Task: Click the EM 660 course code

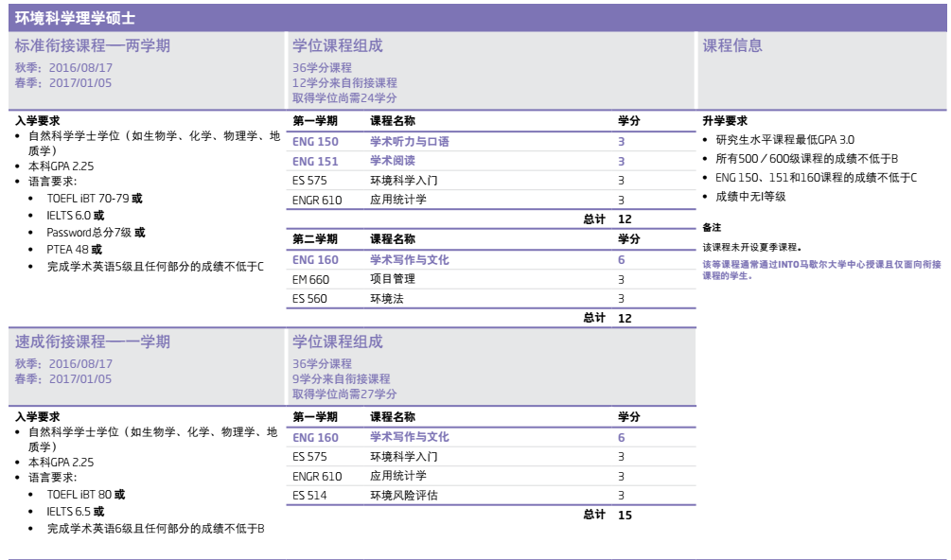Action: [311, 279]
